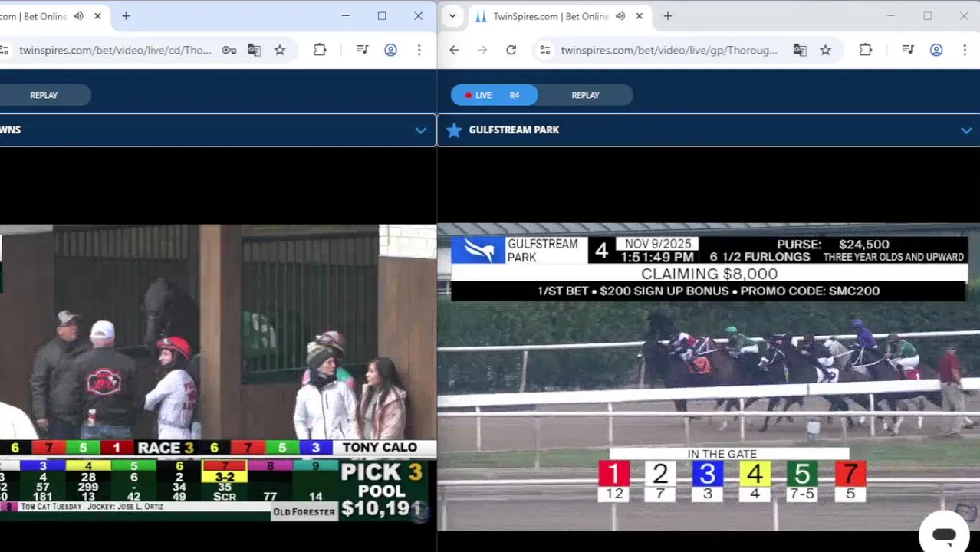
Task: Toggle Gulfstream Park favorite star
Action: [x=454, y=130]
